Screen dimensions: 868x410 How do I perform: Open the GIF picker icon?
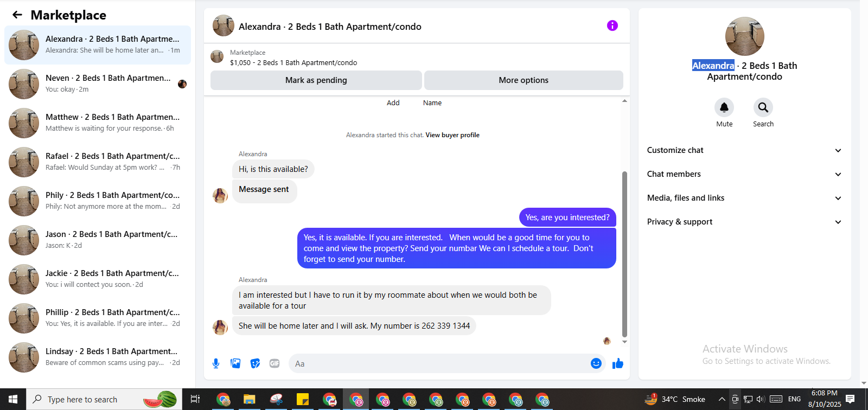coord(275,363)
